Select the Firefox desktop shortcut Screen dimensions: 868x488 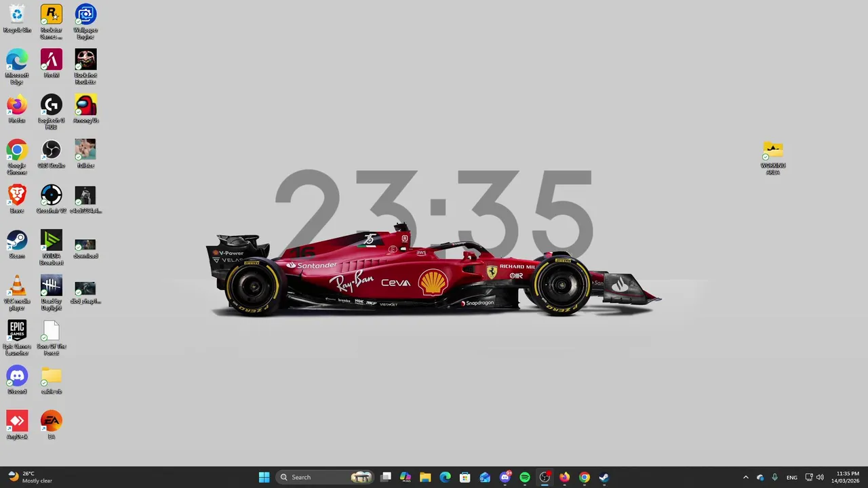17,108
